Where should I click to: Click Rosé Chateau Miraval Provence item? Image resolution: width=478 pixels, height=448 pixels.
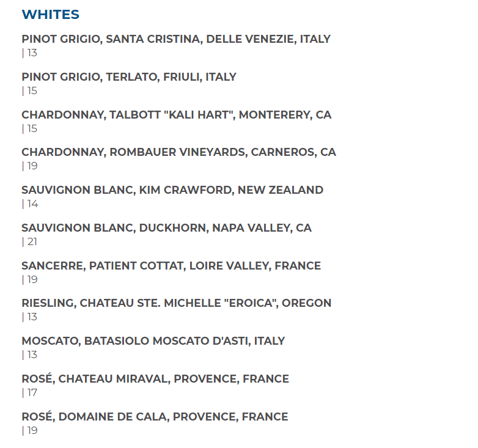(155, 379)
